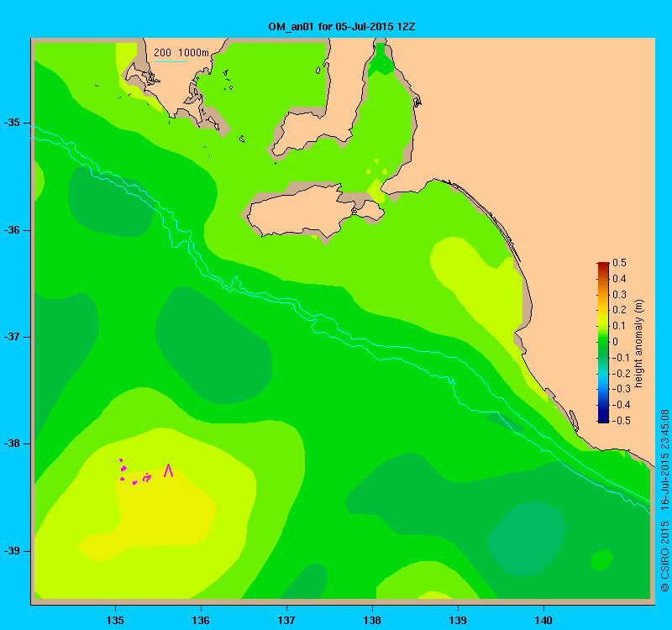Click the color bar value -0.1

(x=620, y=358)
